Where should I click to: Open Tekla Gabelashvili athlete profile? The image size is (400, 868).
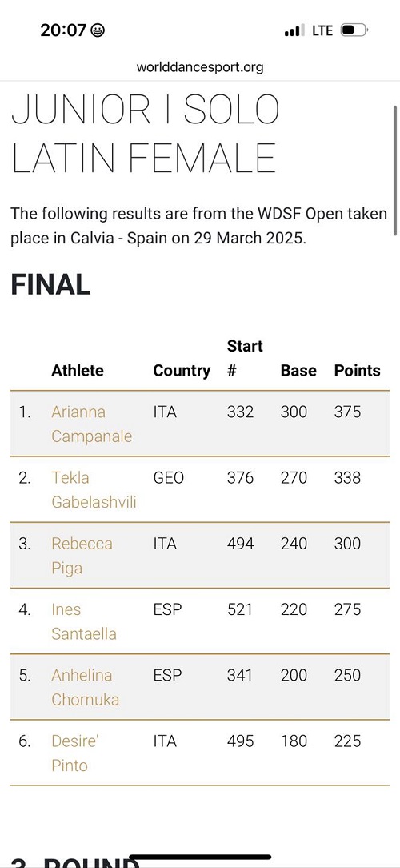click(94, 490)
